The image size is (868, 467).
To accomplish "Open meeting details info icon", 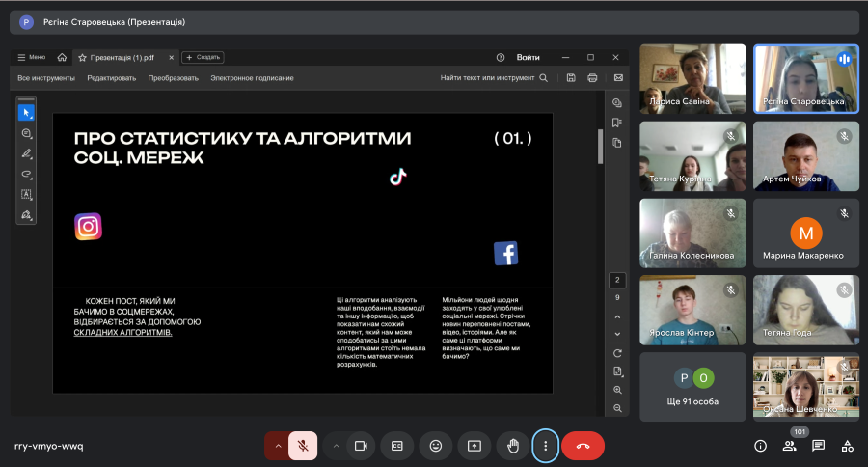I will [761, 446].
